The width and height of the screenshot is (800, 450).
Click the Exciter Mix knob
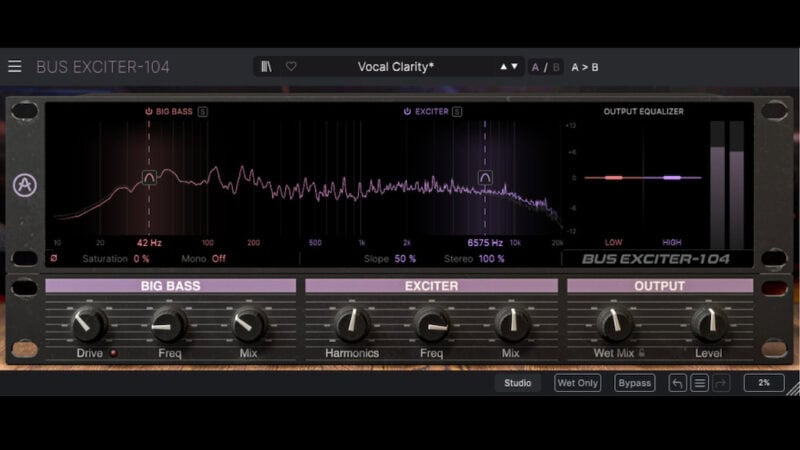pos(512,324)
